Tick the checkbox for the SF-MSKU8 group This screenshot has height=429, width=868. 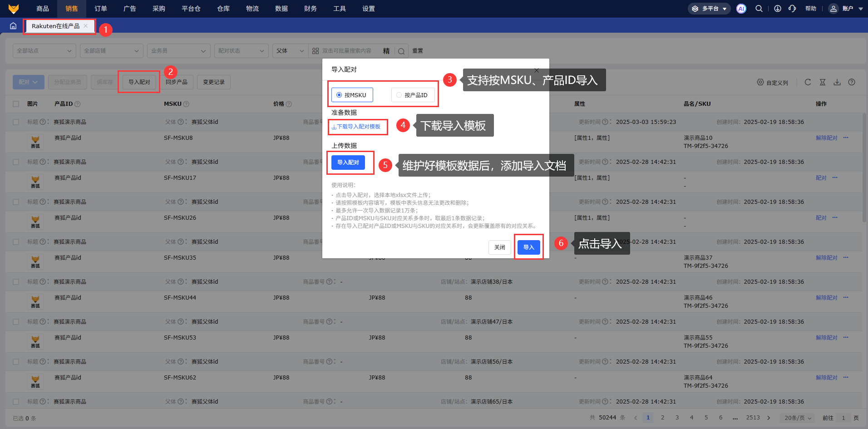coord(16,122)
